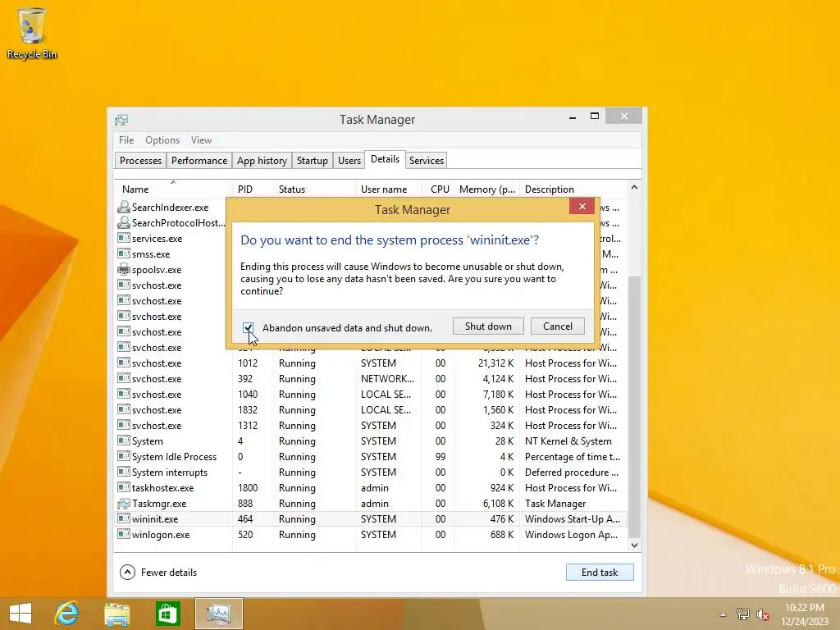Sort by the User name column header
This screenshot has height=630, width=840.
(388, 189)
